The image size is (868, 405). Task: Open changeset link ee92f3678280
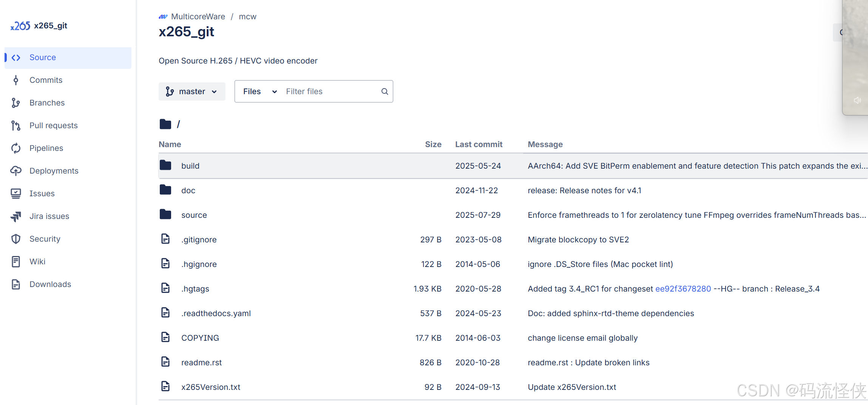(683, 289)
